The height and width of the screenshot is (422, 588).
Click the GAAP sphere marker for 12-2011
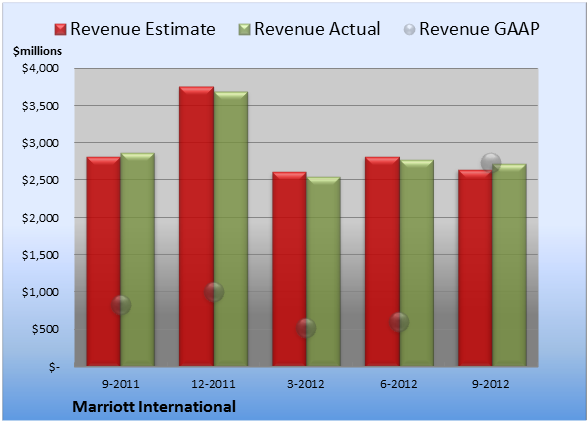(214, 292)
